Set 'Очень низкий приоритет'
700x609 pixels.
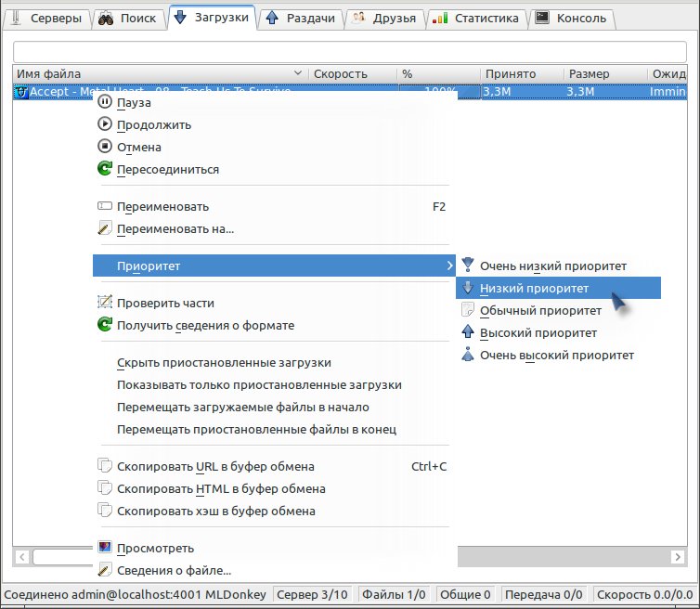point(559,266)
